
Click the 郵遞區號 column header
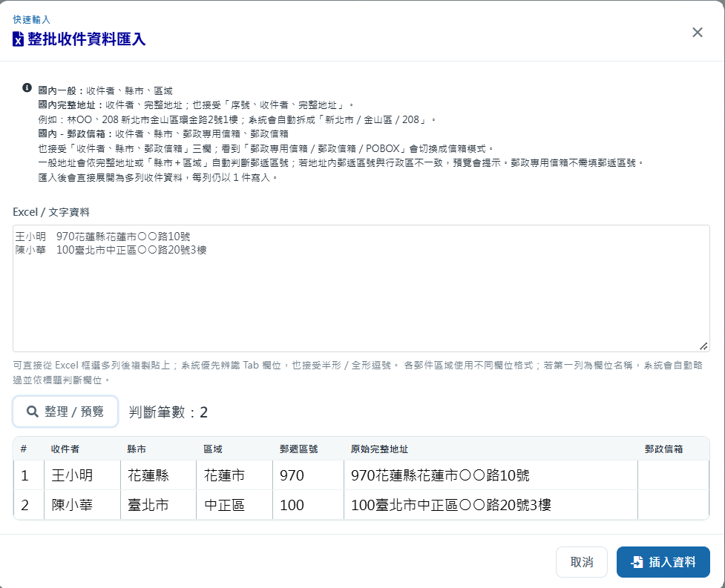pyautogui.click(x=299, y=449)
